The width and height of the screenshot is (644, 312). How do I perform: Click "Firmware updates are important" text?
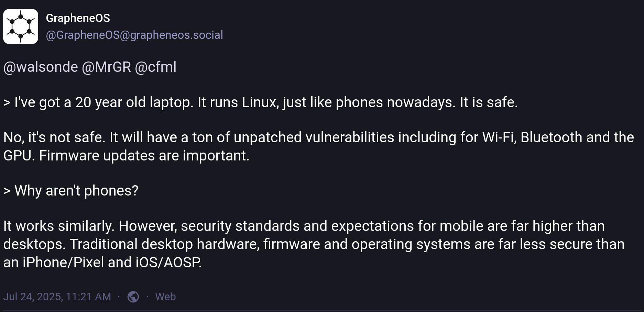point(144,156)
